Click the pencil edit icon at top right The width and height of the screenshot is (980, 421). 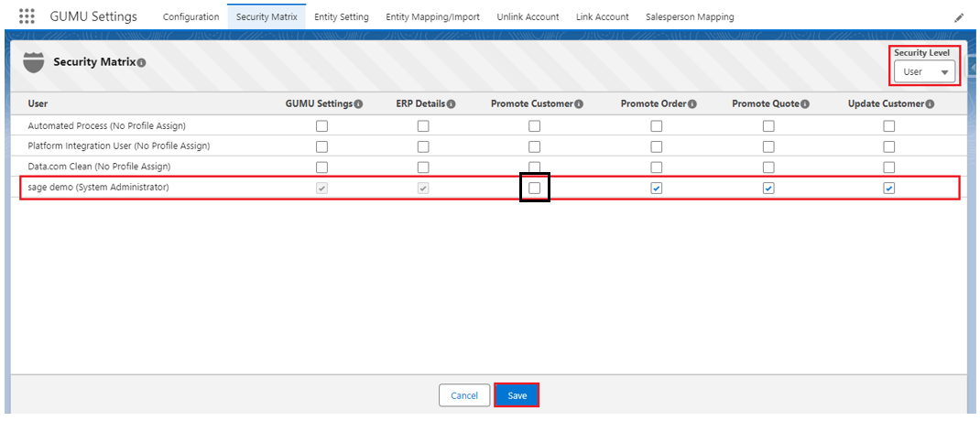(959, 17)
